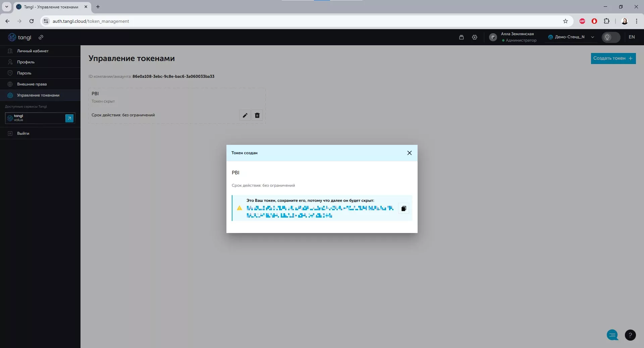Click 'Выйти' to log out
This screenshot has width=644, height=348.
click(x=23, y=133)
